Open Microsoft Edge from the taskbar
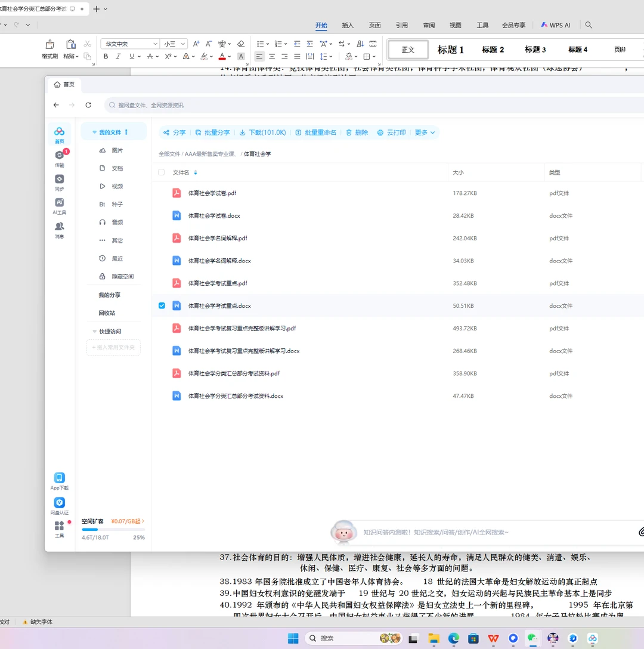 pyautogui.click(x=454, y=638)
